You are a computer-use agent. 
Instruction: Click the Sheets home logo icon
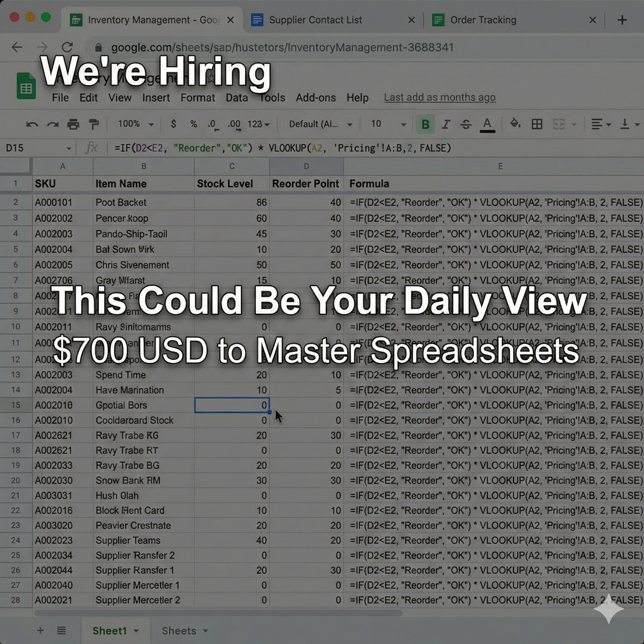pos(26,86)
